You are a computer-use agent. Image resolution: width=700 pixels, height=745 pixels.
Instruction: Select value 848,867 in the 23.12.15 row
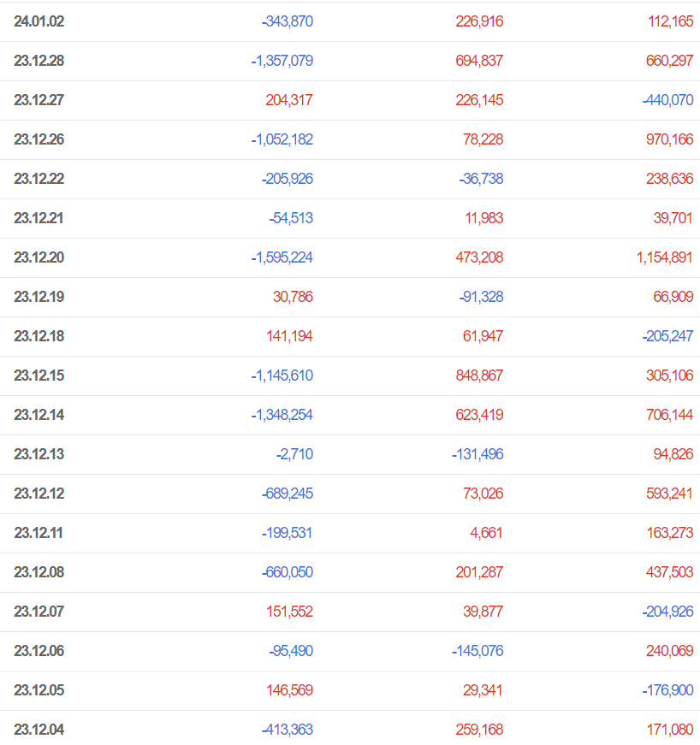point(479,375)
